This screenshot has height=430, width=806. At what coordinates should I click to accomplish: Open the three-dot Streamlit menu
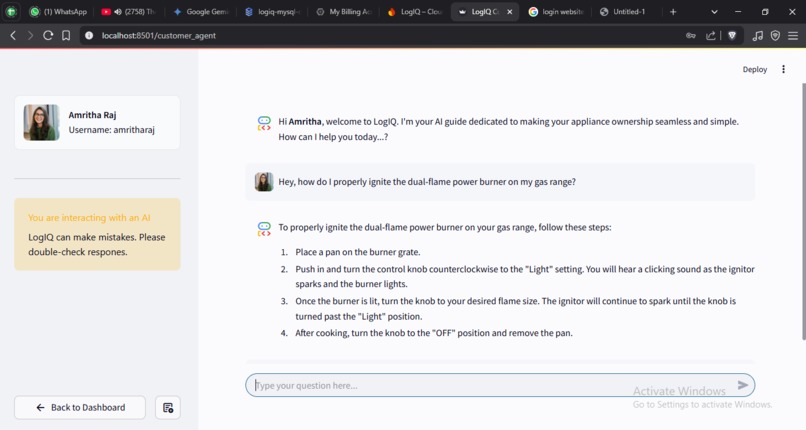(x=783, y=69)
